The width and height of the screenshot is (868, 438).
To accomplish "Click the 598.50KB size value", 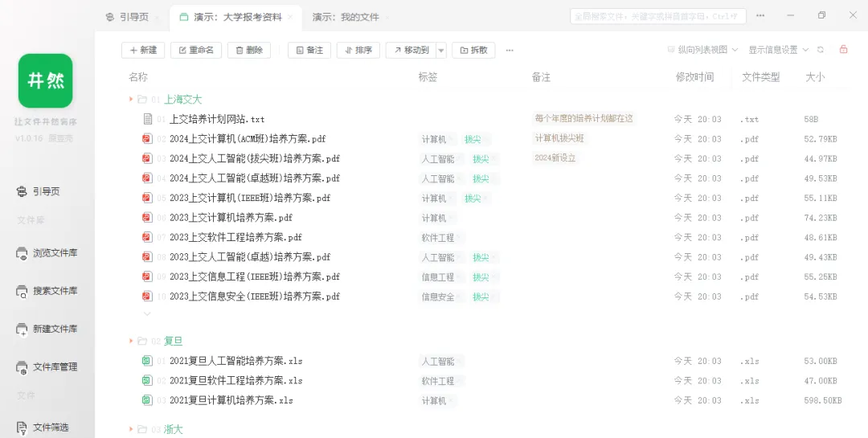I will [823, 400].
